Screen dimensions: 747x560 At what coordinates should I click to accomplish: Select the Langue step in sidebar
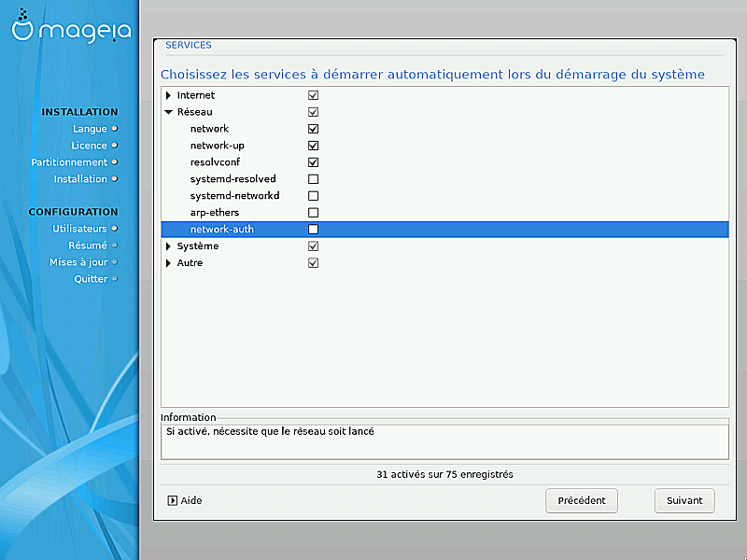90,129
